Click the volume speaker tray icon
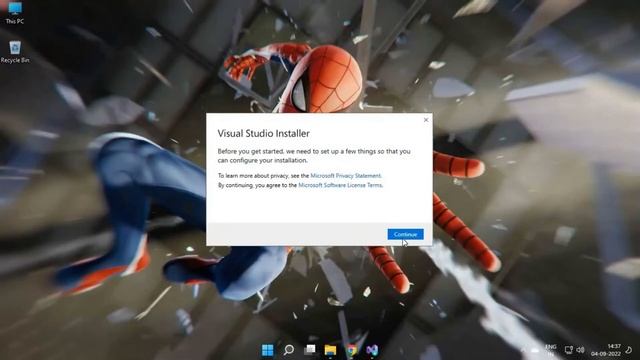 click(580, 350)
